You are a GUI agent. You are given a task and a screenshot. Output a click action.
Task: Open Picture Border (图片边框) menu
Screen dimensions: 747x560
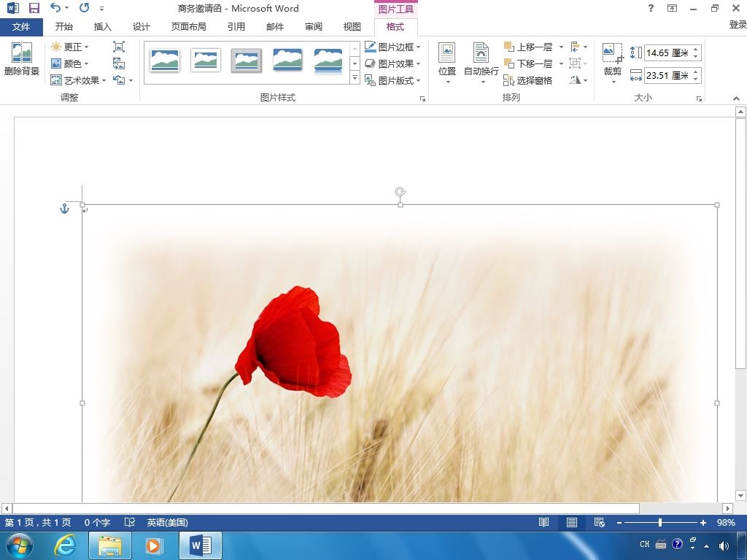tap(392, 47)
